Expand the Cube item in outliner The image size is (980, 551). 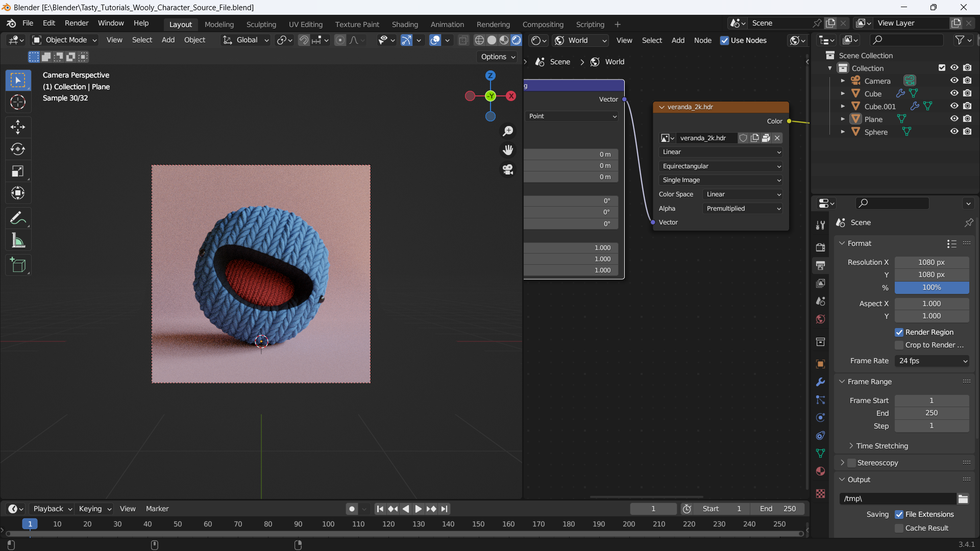click(x=843, y=93)
